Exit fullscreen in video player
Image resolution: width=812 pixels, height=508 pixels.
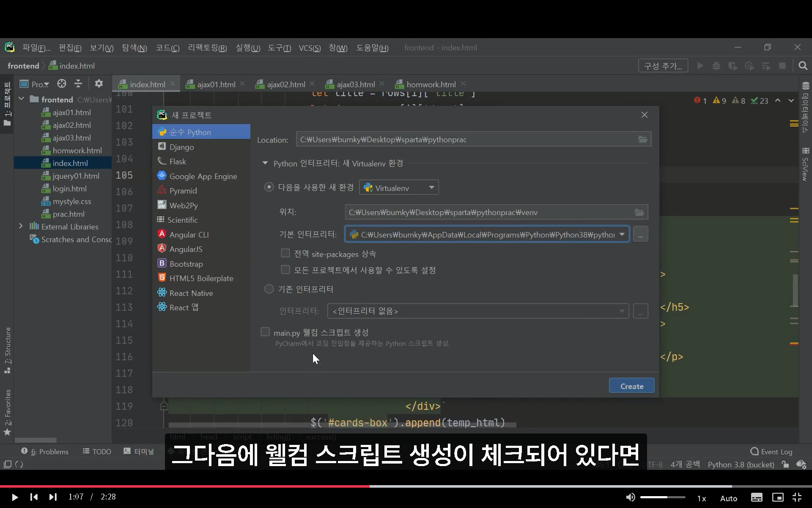tap(797, 497)
